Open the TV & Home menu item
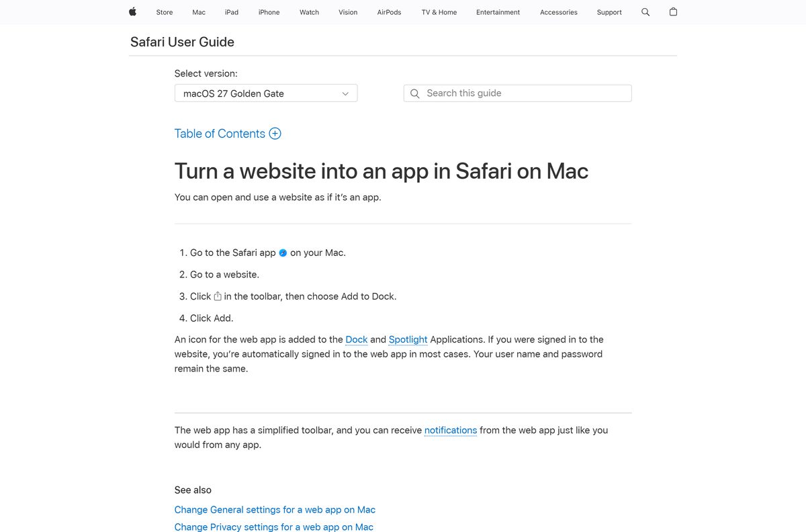Image resolution: width=806 pixels, height=532 pixels. [439, 12]
